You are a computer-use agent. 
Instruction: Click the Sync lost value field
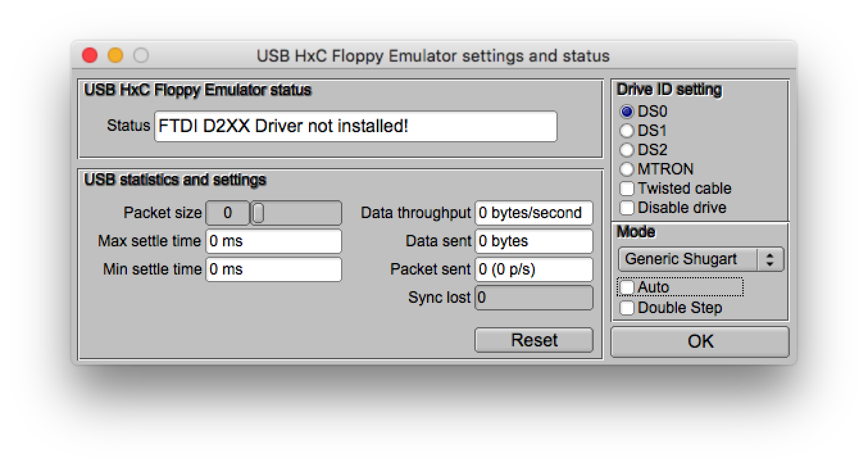point(534,298)
